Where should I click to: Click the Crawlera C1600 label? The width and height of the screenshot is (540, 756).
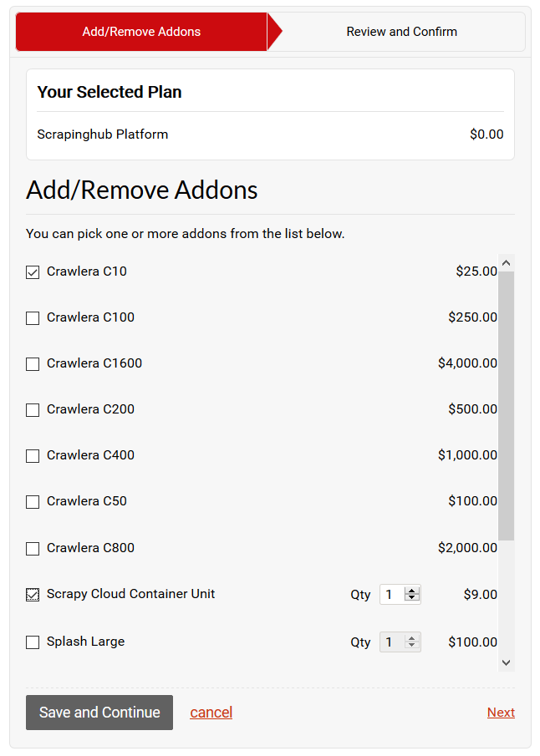[94, 363]
